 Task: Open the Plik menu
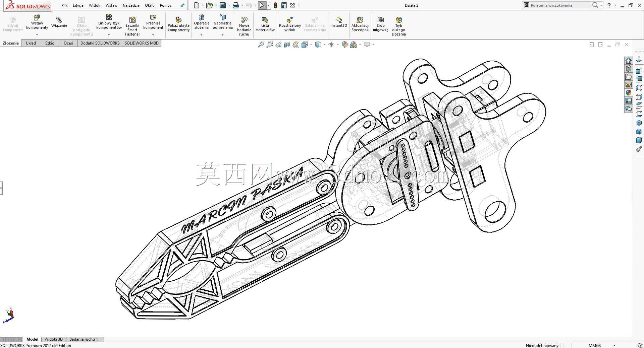tap(64, 5)
